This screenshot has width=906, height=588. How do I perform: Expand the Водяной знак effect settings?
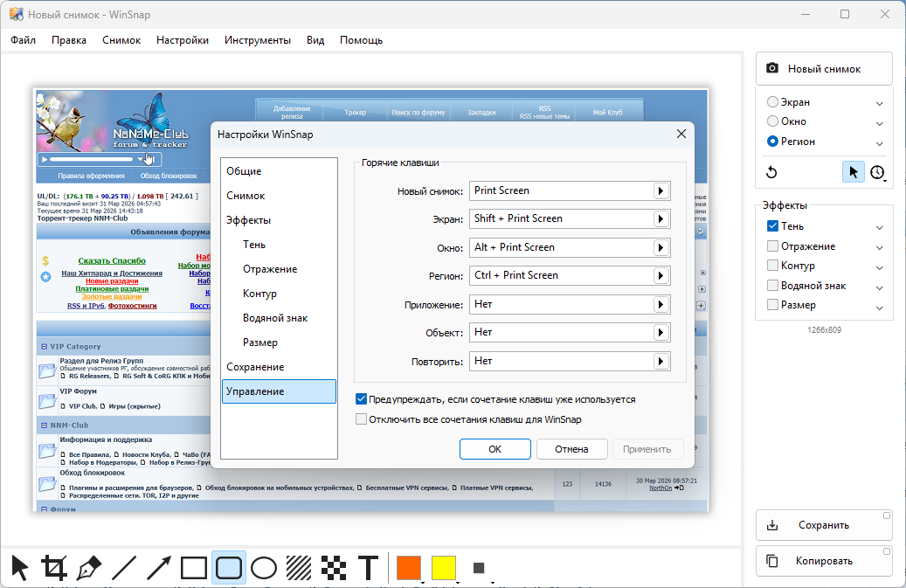click(880, 287)
